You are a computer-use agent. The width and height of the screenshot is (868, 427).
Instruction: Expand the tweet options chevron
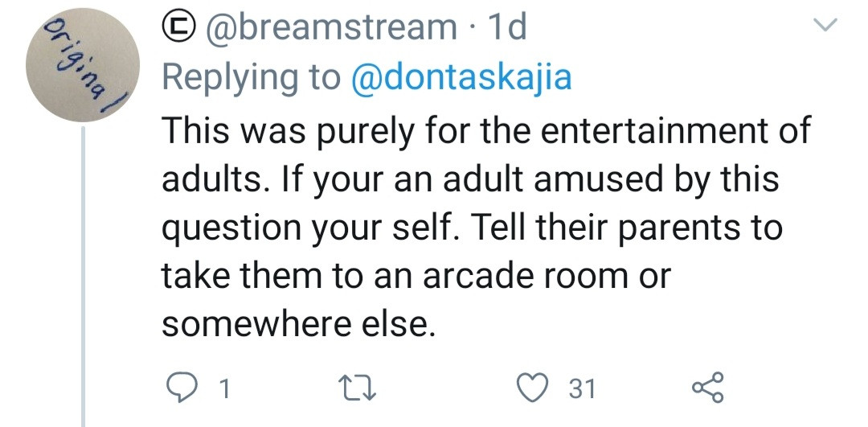pos(824,28)
